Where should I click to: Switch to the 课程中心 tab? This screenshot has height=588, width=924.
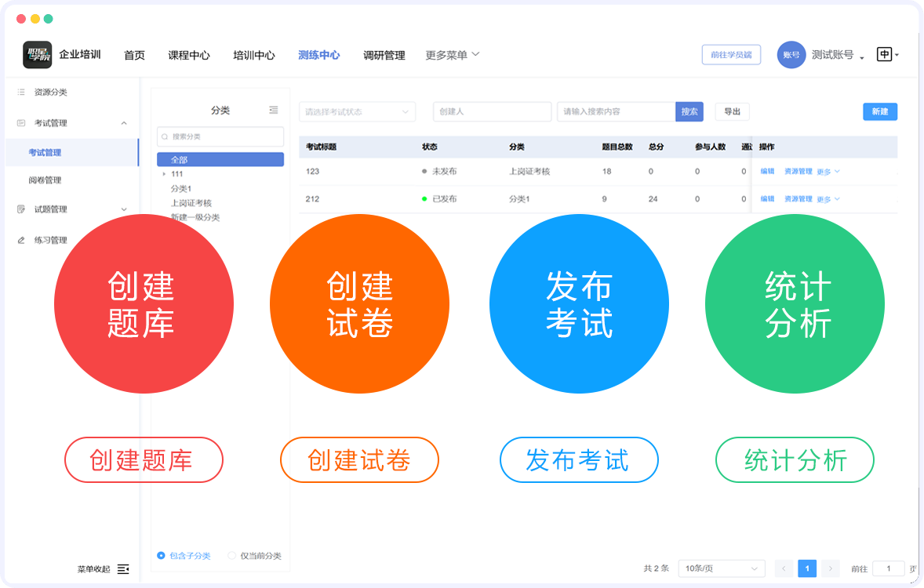188,55
